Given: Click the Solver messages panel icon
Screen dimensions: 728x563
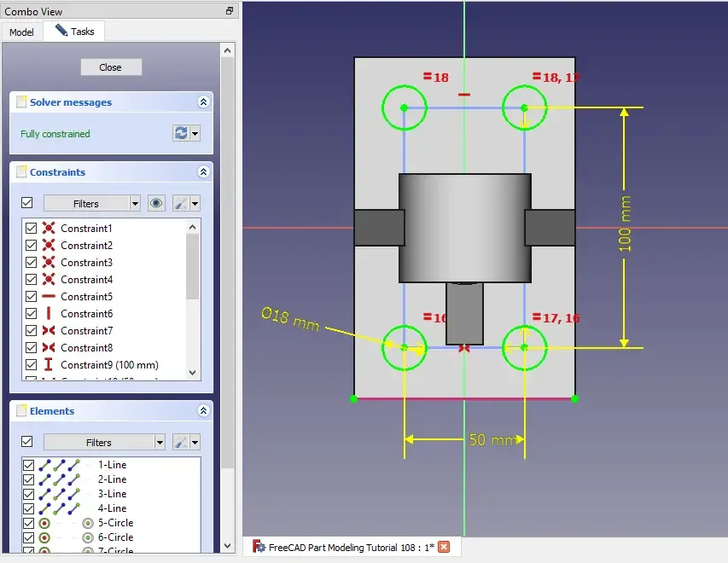Looking at the screenshot, I should (x=21, y=102).
